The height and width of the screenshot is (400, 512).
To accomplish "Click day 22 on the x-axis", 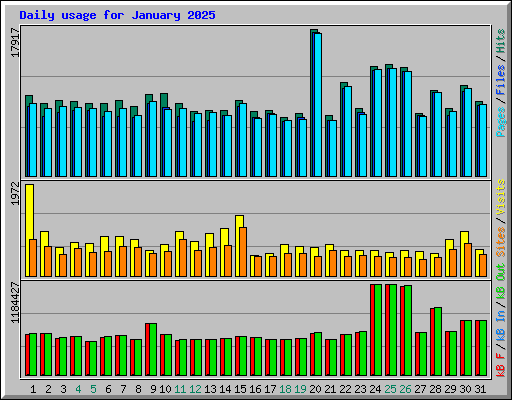I will tap(345, 389).
